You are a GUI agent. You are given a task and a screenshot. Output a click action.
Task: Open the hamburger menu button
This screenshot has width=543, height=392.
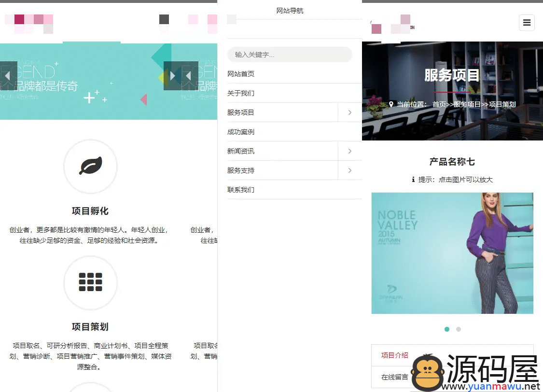tap(527, 23)
